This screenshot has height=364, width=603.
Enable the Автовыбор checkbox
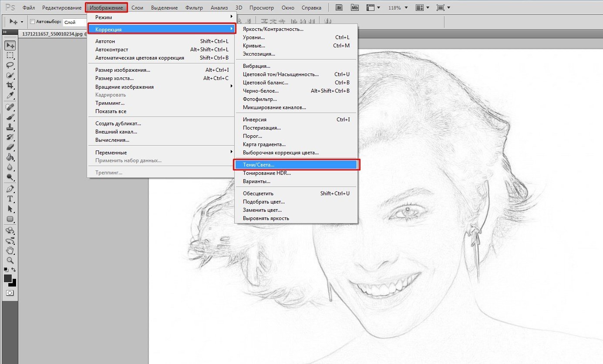click(32, 22)
